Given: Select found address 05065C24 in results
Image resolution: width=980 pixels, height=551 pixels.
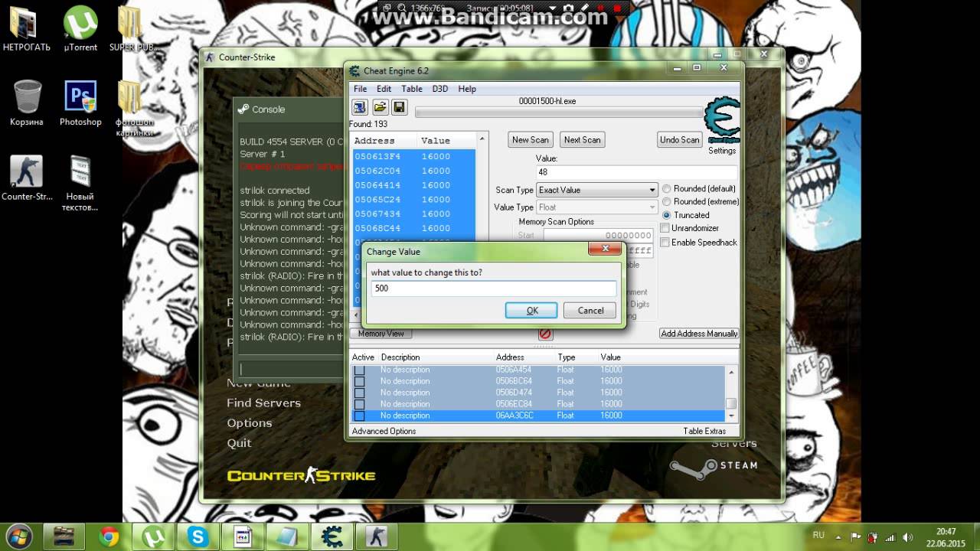Looking at the screenshot, I should tap(413, 200).
